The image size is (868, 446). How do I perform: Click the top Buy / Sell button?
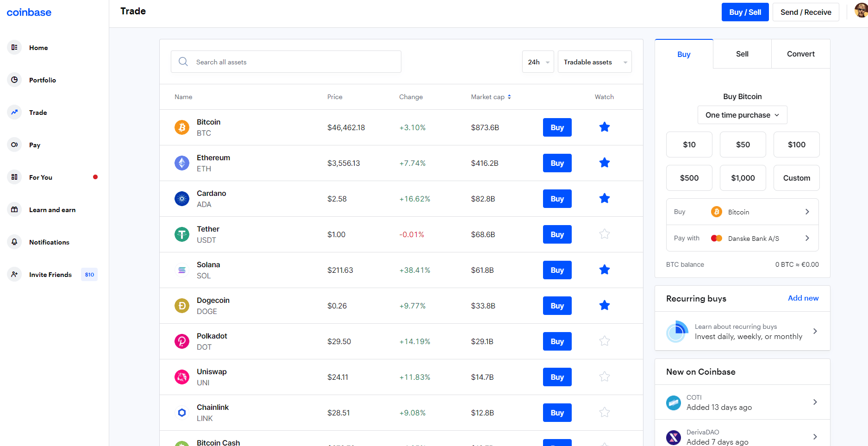click(x=745, y=12)
